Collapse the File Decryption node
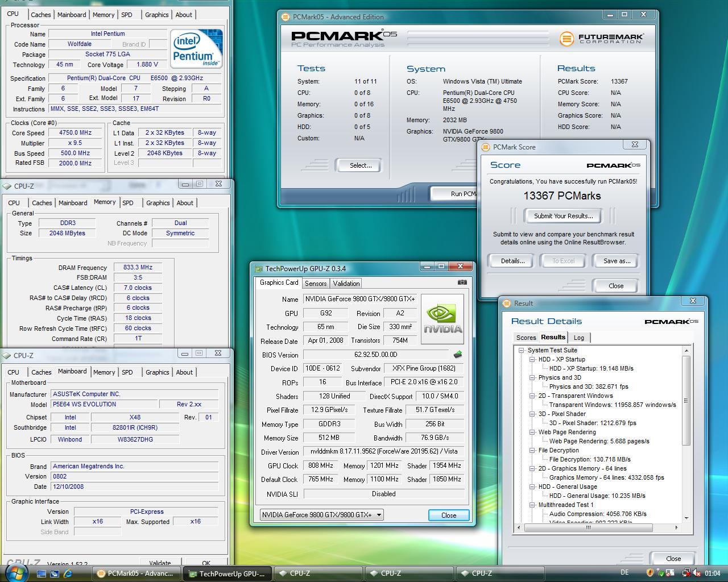The height and width of the screenshot is (582, 728). click(x=532, y=450)
